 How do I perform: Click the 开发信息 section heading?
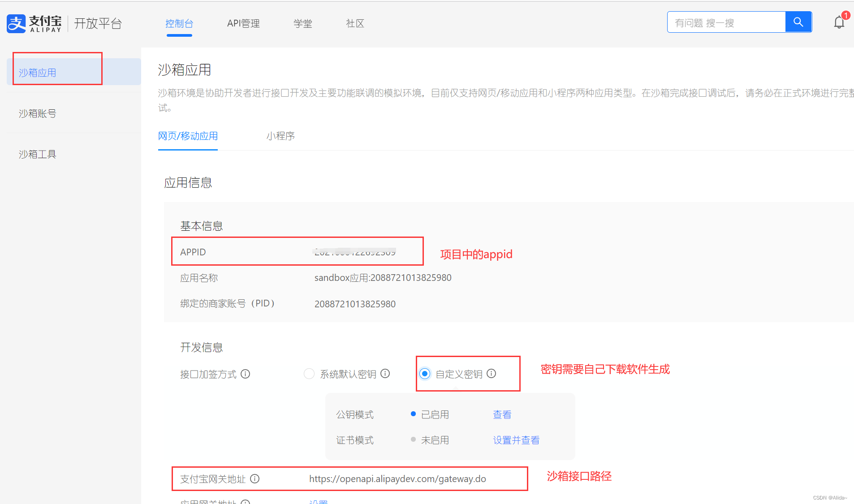(x=202, y=347)
